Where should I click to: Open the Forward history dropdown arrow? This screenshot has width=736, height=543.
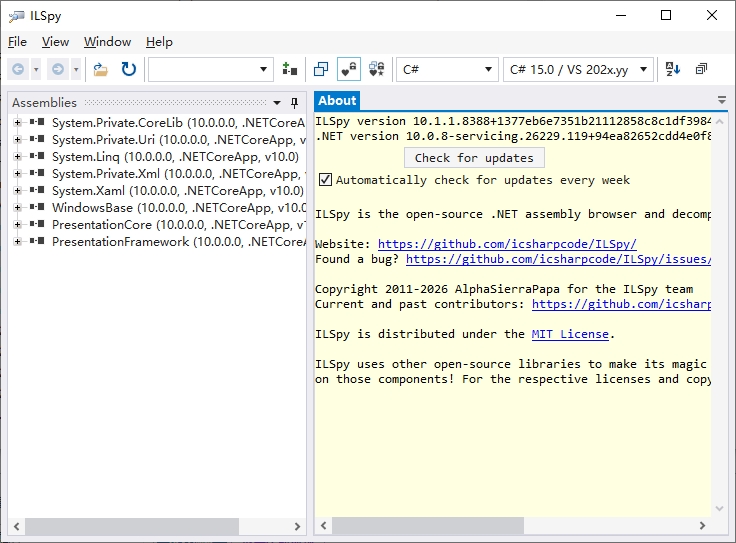click(76, 69)
